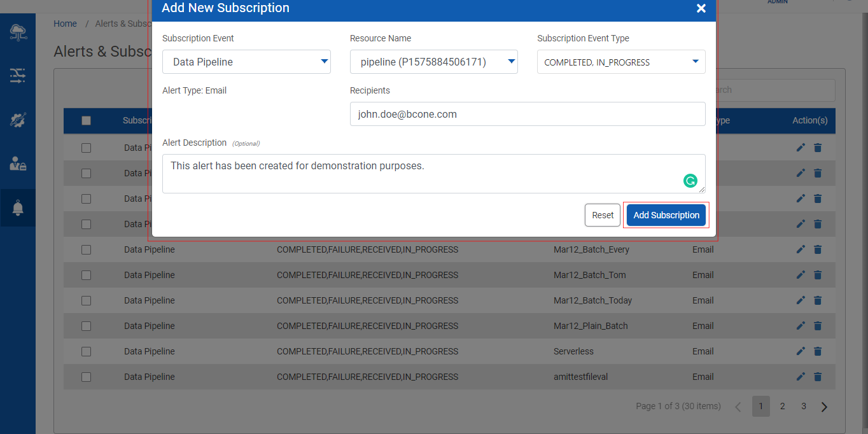Delete the amittestfileval subscription

(818, 377)
